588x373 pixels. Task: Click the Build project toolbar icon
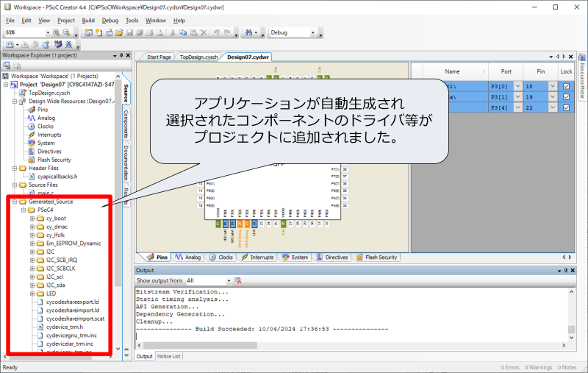pyautogui.click(x=10, y=45)
